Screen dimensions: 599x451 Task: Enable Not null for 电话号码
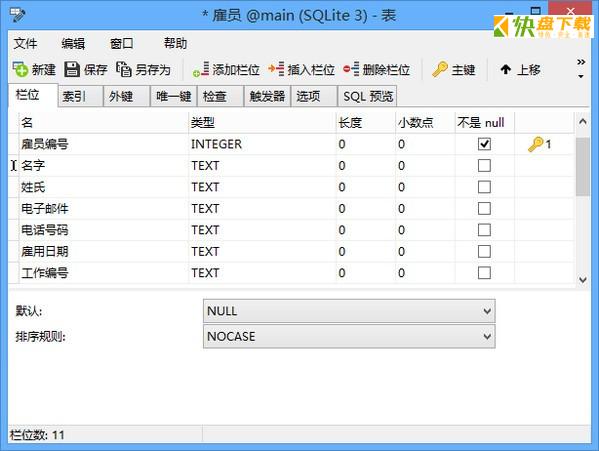(484, 230)
